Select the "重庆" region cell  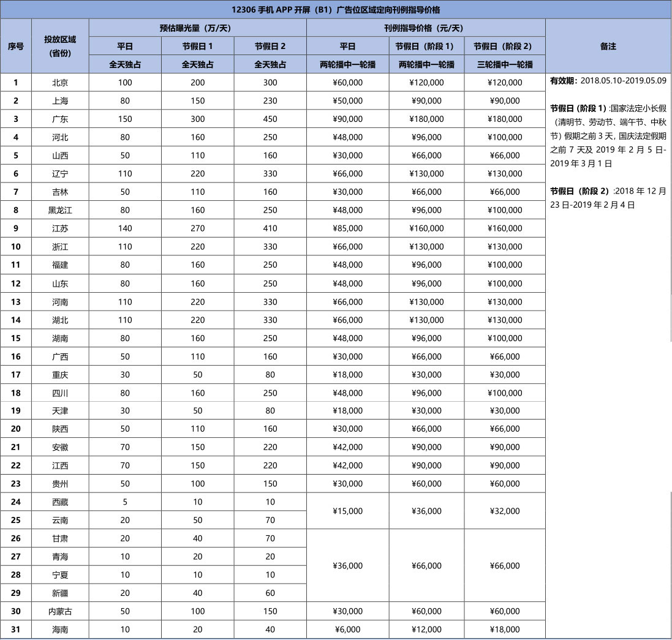(x=60, y=374)
